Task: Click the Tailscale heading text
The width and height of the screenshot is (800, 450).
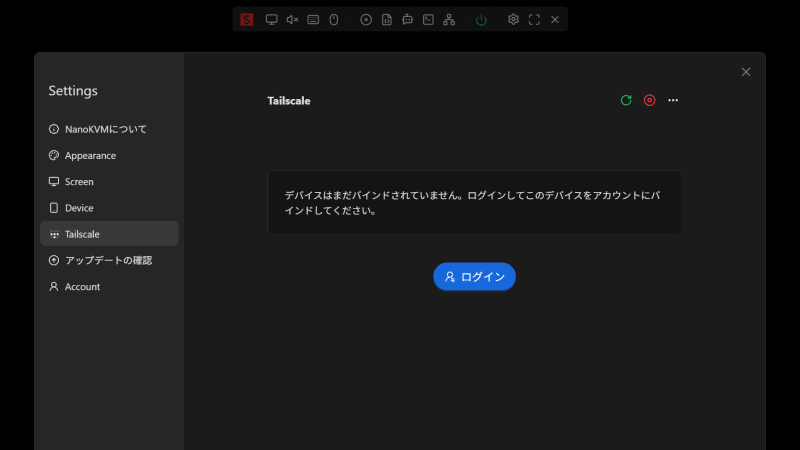Action: [x=289, y=101]
